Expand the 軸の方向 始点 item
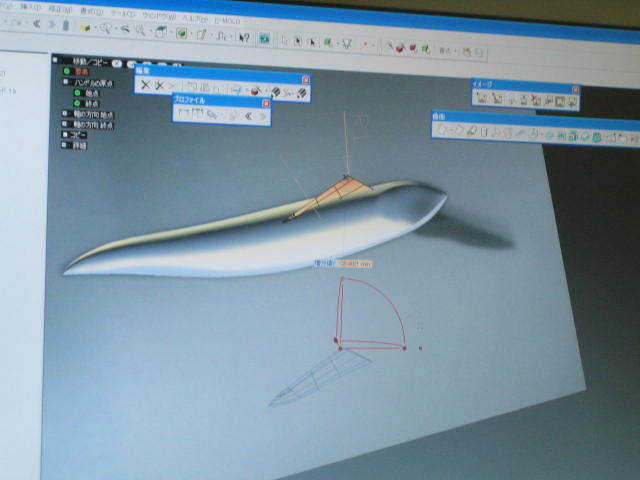This screenshot has width=640, height=480. 64,113
